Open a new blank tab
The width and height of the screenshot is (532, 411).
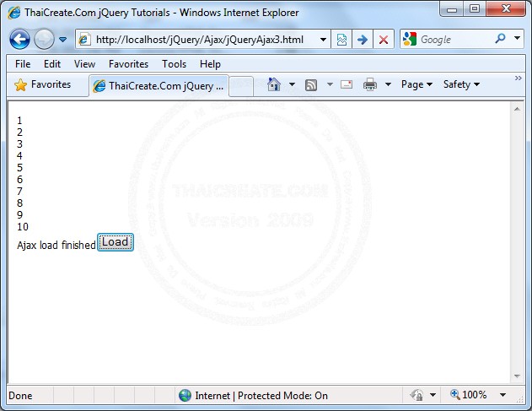click(241, 86)
